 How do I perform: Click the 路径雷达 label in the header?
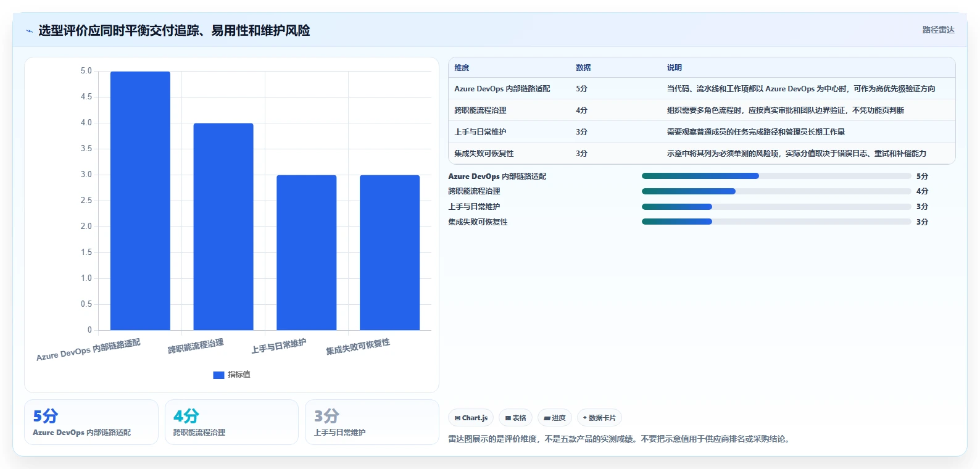tap(938, 30)
